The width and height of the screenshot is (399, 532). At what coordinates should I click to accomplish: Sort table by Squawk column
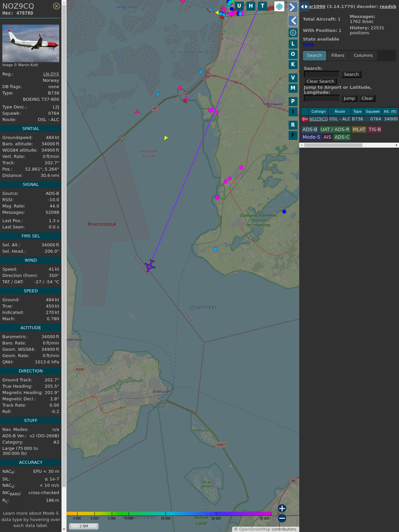click(x=373, y=112)
